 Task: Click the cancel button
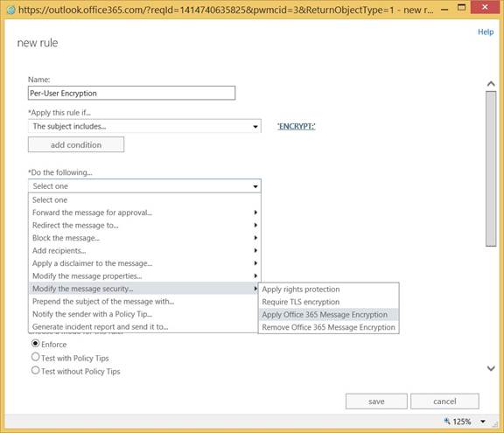click(x=444, y=402)
